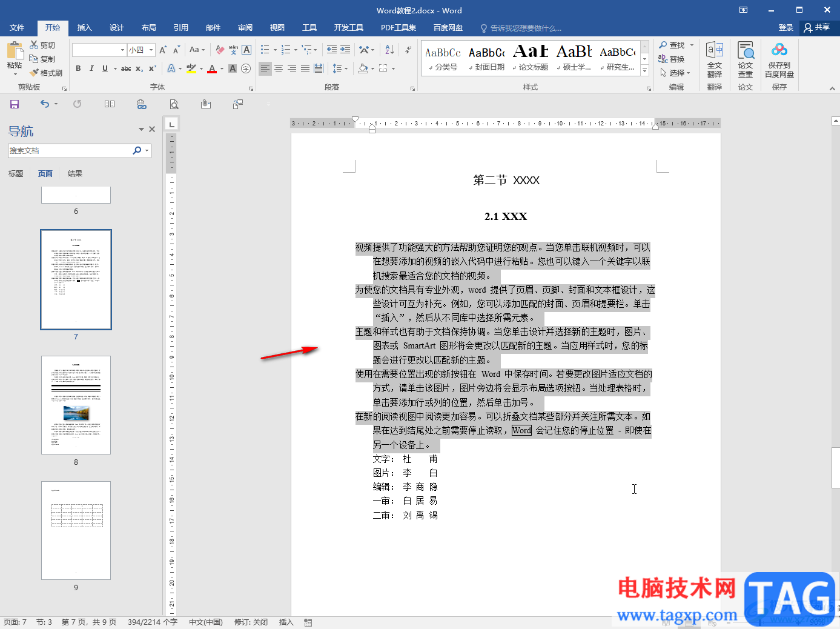Click the Replace (替换) button
This screenshot has height=629, width=840.
coord(672,59)
